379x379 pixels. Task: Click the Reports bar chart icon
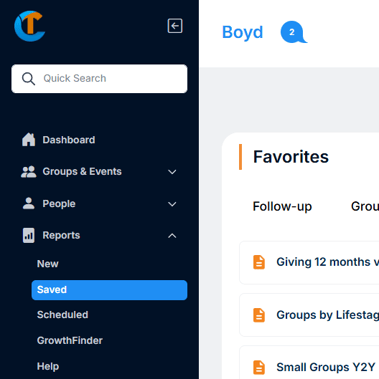(29, 235)
